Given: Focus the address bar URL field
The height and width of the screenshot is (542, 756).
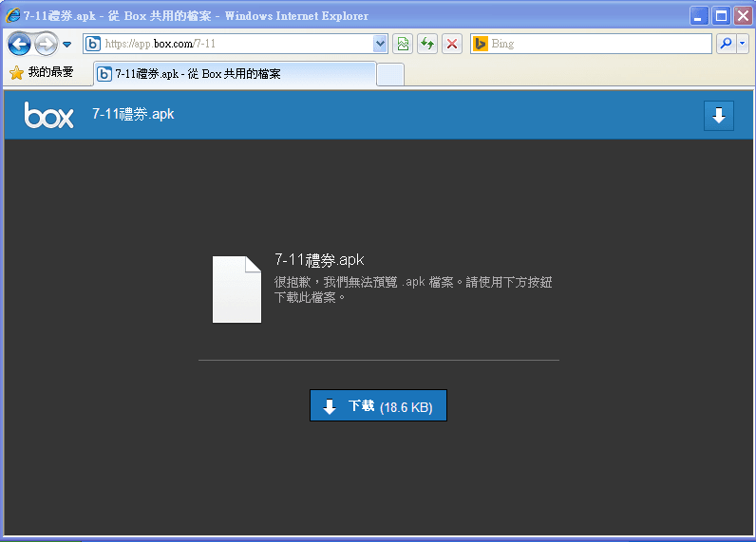Looking at the screenshot, I should 237,44.
